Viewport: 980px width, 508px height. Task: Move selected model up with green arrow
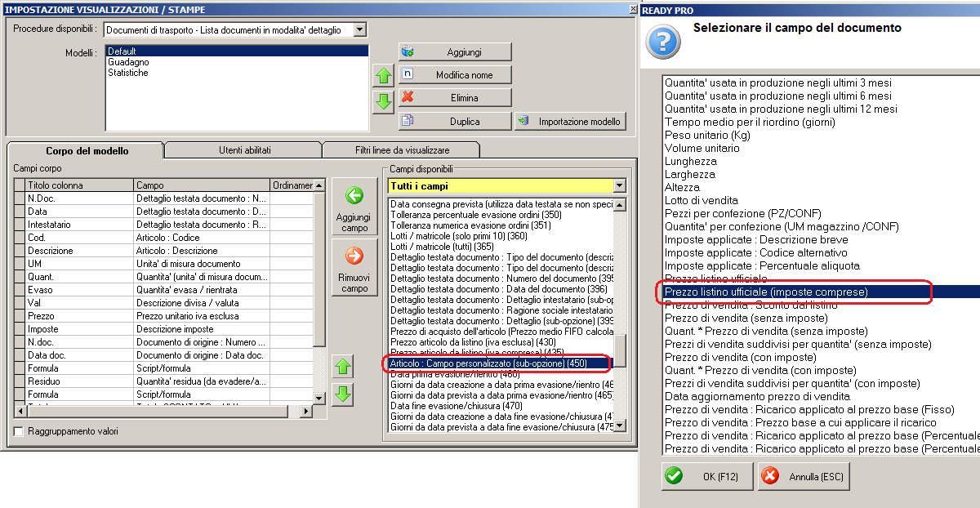point(383,77)
